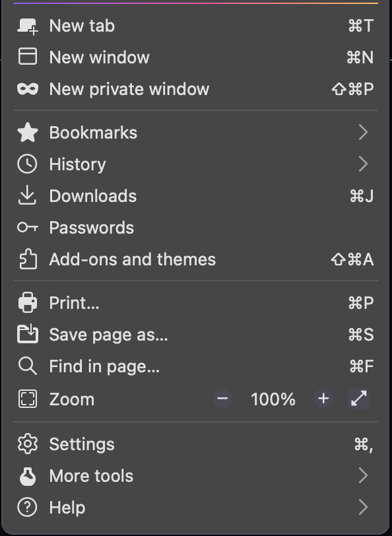Click the New window icon

coord(27,57)
